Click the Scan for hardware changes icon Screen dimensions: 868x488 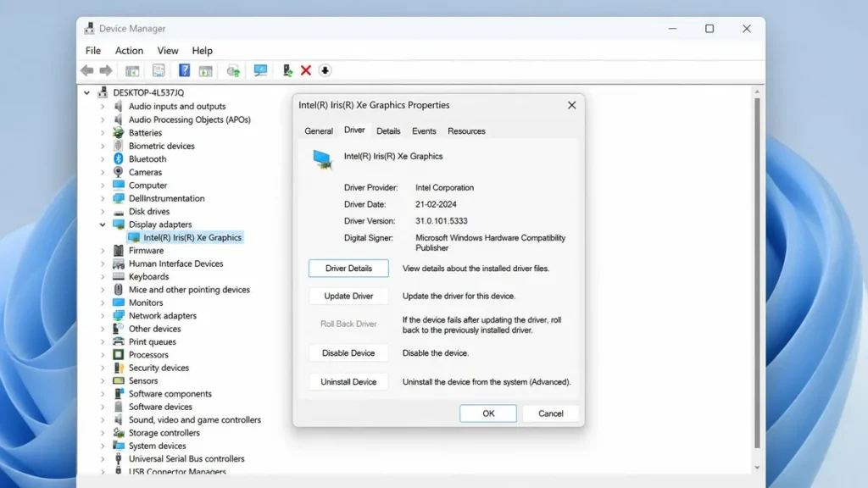pos(233,70)
